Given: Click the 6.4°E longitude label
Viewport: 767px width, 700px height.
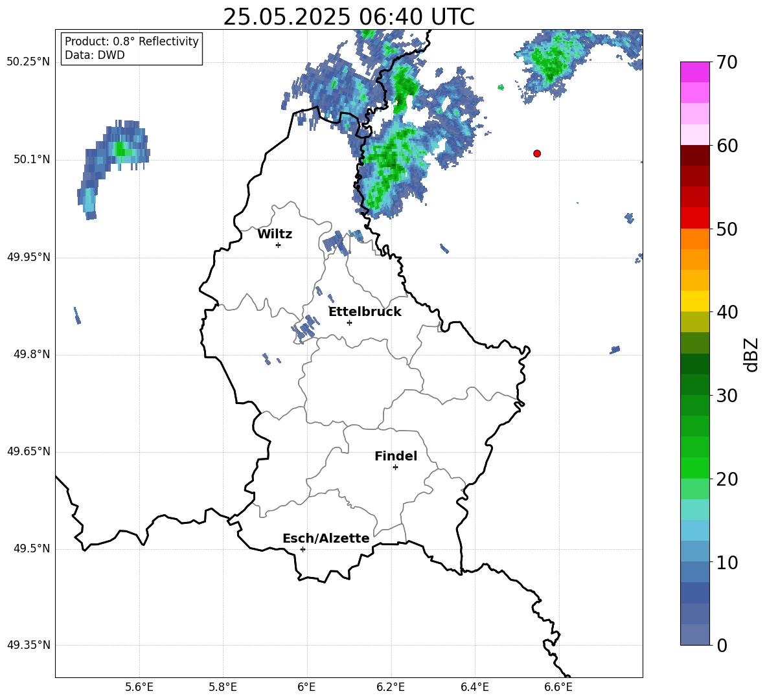Looking at the screenshot, I should pos(474,687).
